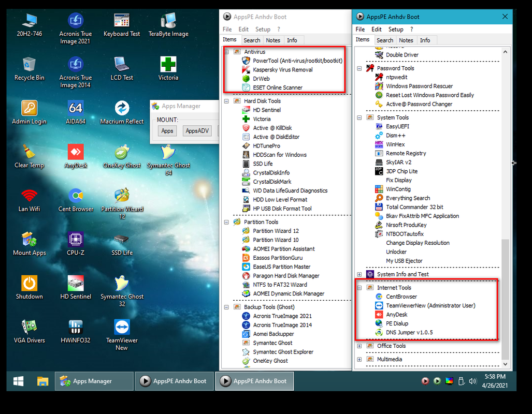
Task: Open File menu in right AppsPE window
Action: [x=360, y=29]
